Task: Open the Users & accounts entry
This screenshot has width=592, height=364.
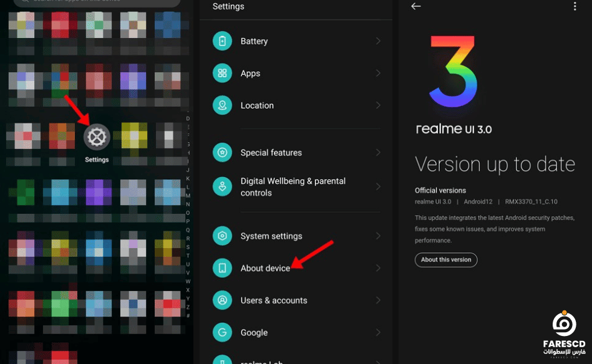Action: coord(296,300)
